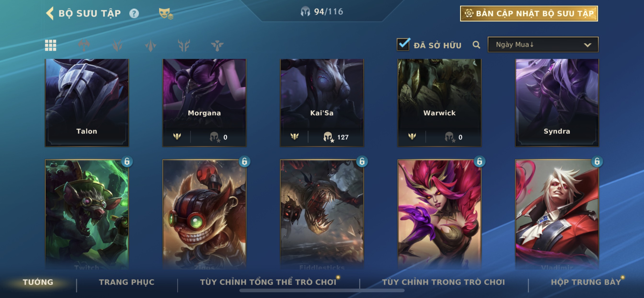The image size is (644, 298).
Task: Switch to the Trang Phục tab
Action: [x=127, y=282]
